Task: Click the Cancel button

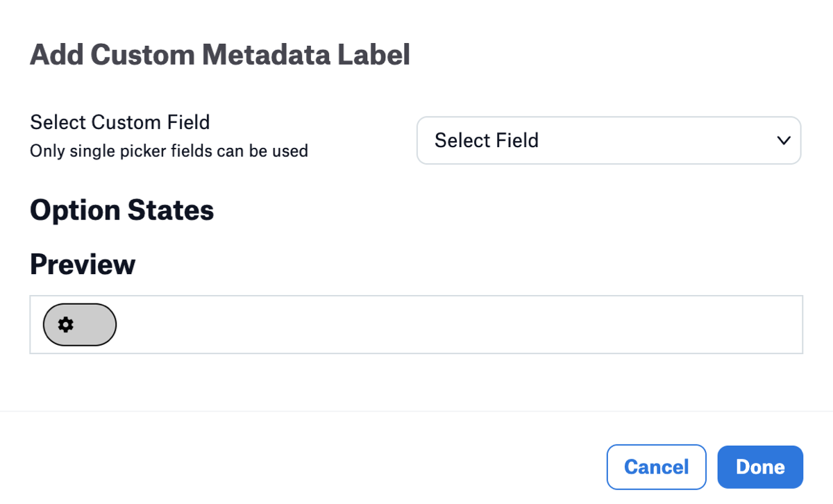Action: tap(657, 467)
